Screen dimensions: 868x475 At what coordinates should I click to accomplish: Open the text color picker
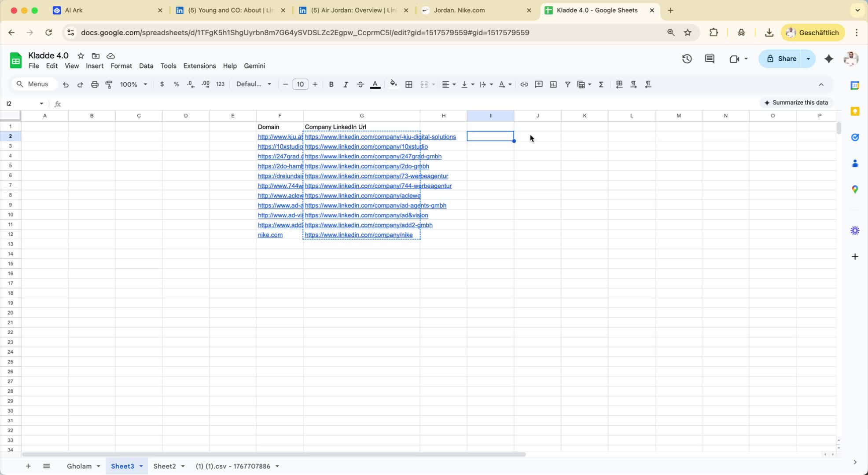pyautogui.click(x=375, y=84)
